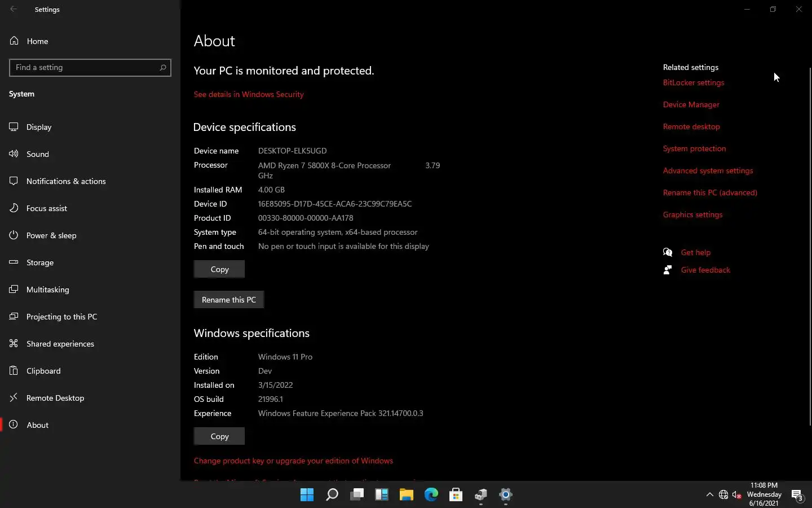Select the Installed RAM value 4.00 GB
Screen dimensions: 812x508
coord(271,190)
